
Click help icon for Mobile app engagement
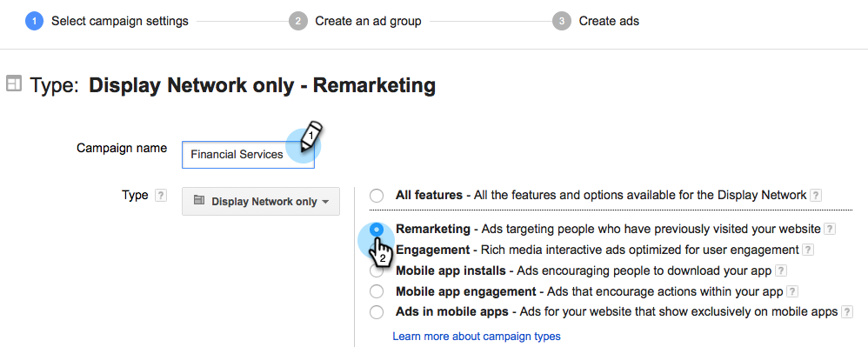[792, 291]
